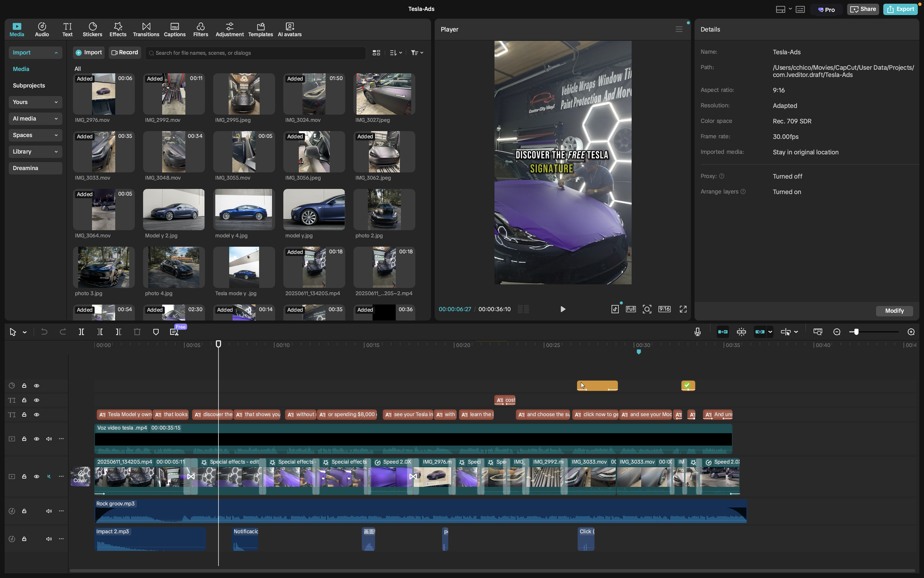Hide the Voz video tesla track eye
The height and width of the screenshot is (578, 924).
pos(37,439)
